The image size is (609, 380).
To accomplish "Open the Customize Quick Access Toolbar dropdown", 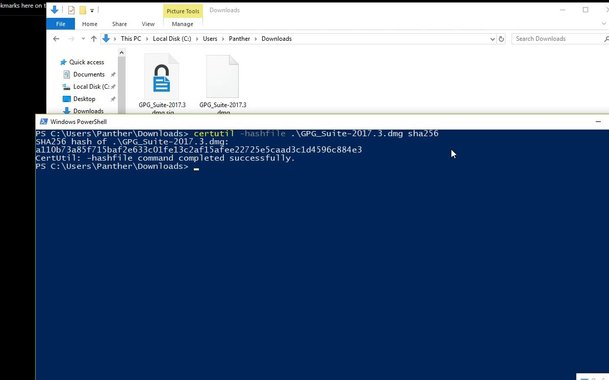I will pos(92,10).
